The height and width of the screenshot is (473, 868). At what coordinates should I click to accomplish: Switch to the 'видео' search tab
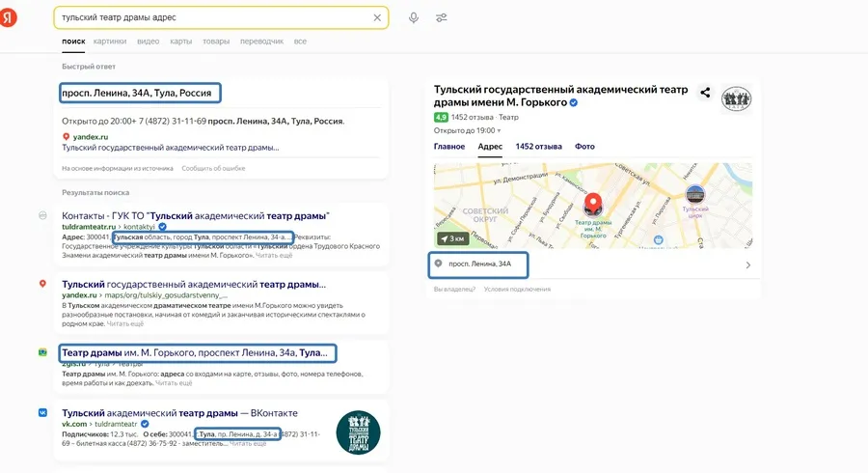148,41
